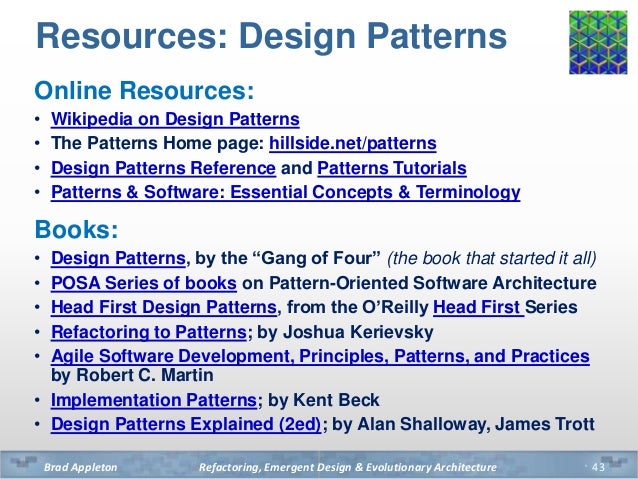Viewport: 638px width, 479px height.
Task: Open the Patterns Tutorials link
Action: pyautogui.click(x=392, y=168)
